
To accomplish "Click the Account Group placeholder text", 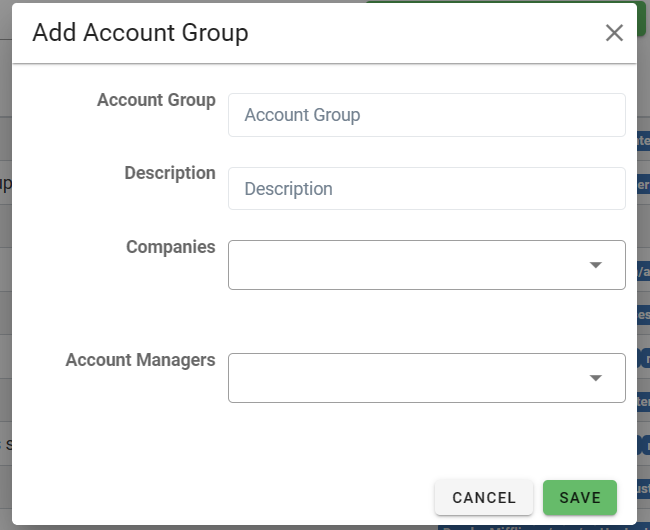I will 302,115.
